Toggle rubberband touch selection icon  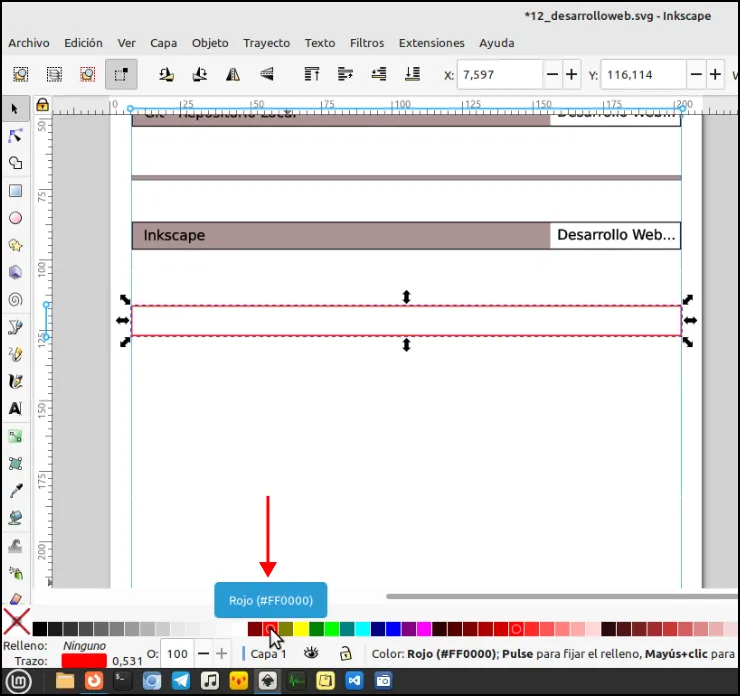coord(121,75)
